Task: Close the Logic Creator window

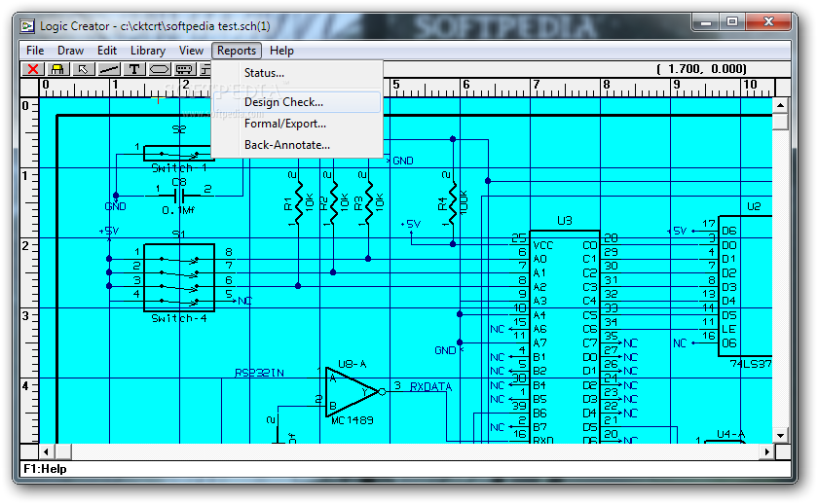Action: coord(768,22)
